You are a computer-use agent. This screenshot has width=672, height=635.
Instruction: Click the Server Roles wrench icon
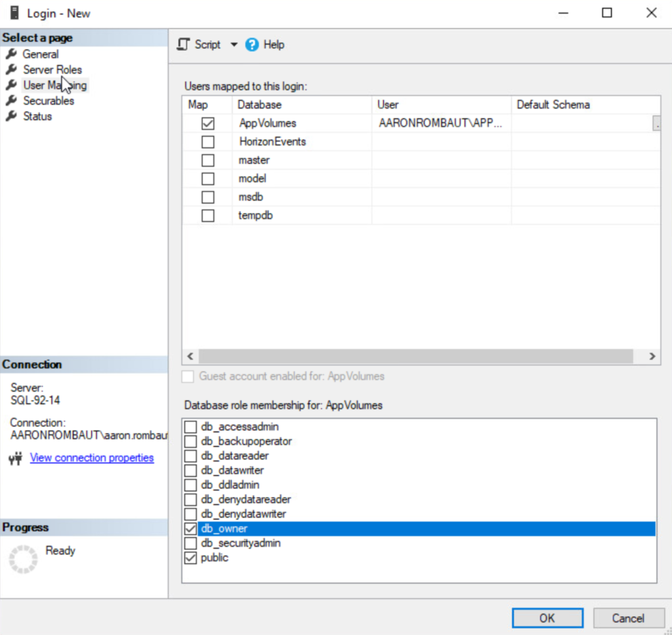point(11,70)
